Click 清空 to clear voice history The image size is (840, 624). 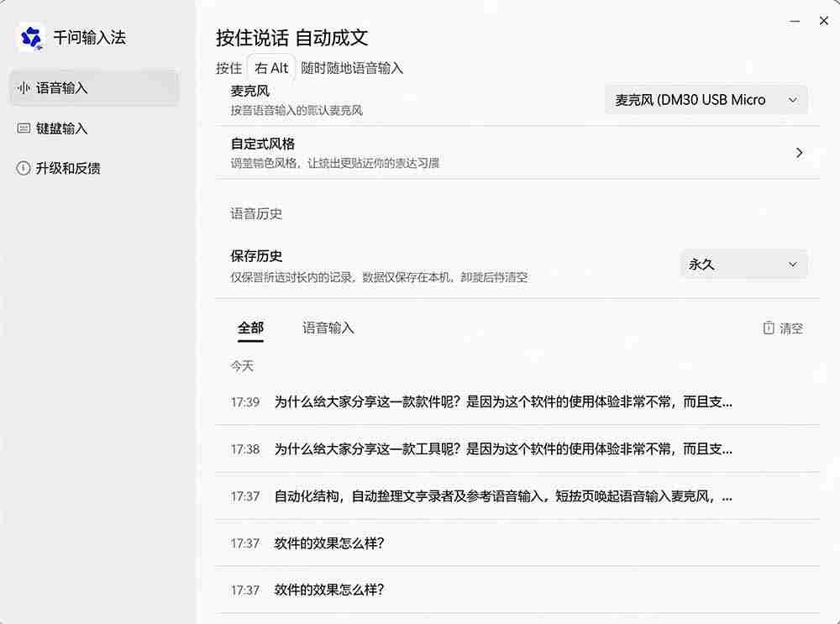[x=783, y=328]
